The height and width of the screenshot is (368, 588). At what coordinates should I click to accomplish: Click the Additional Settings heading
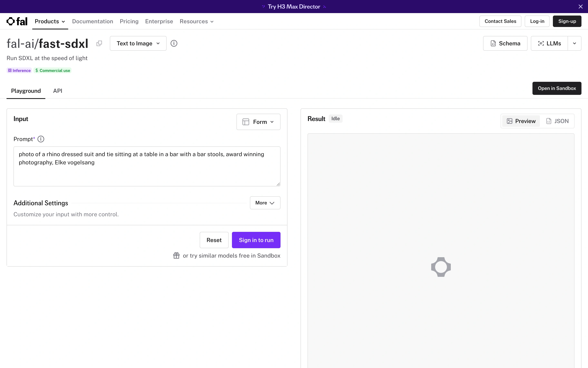[41, 203]
